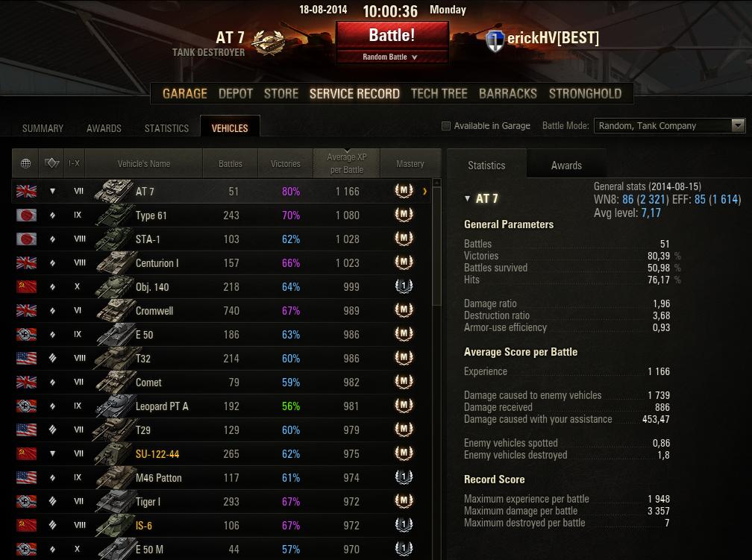The height and width of the screenshot is (560, 752).
Task: Go to Tech Tree menu
Action: pos(439,93)
